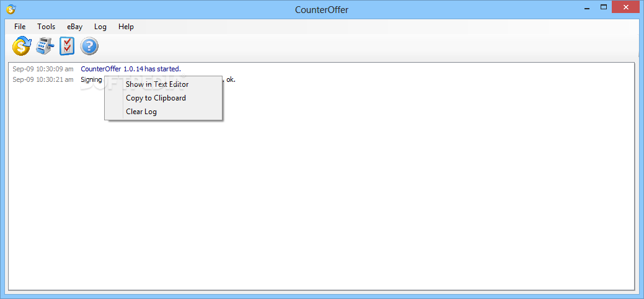Open help via the blue question mark icon
644x299 pixels.
coord(89,46)
